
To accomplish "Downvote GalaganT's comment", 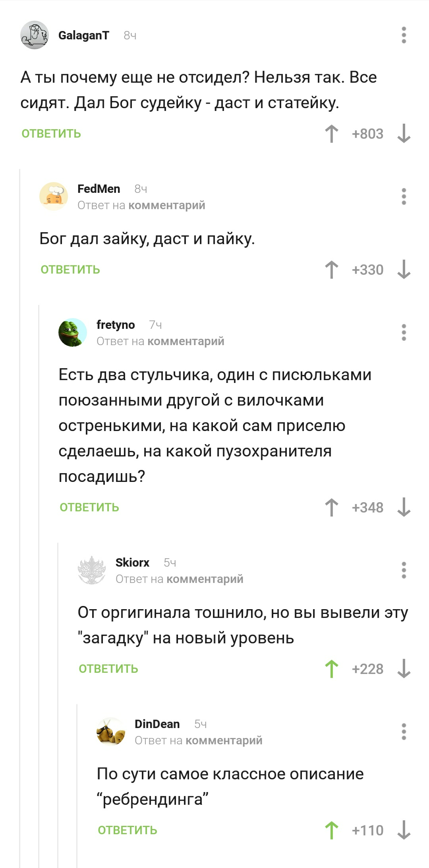I will click(x=404, y=134).
